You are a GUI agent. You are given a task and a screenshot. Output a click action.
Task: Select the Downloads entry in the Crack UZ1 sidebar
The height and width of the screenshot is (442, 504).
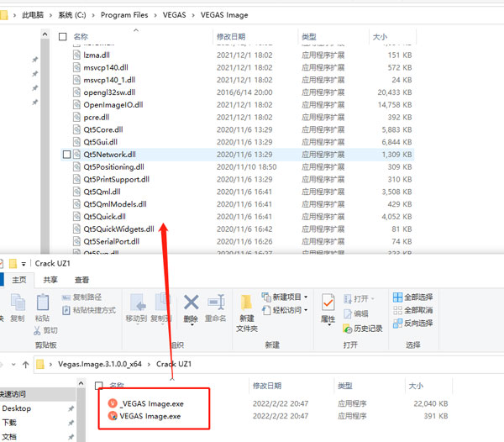tap(9, 423)
